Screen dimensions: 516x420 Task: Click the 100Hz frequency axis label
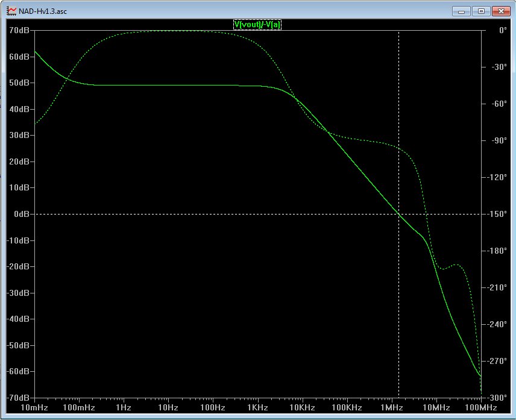point(213,408)
